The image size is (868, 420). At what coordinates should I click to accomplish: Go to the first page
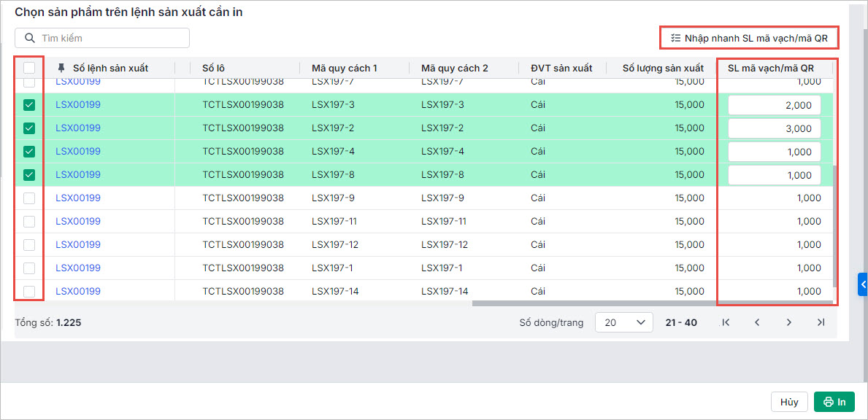(725, 322)
